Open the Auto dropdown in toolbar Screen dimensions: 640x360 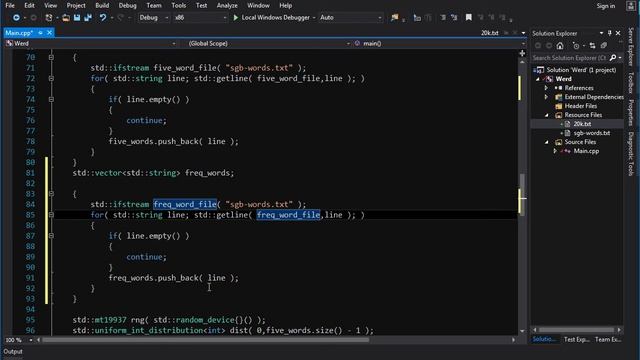pos(350,18)
